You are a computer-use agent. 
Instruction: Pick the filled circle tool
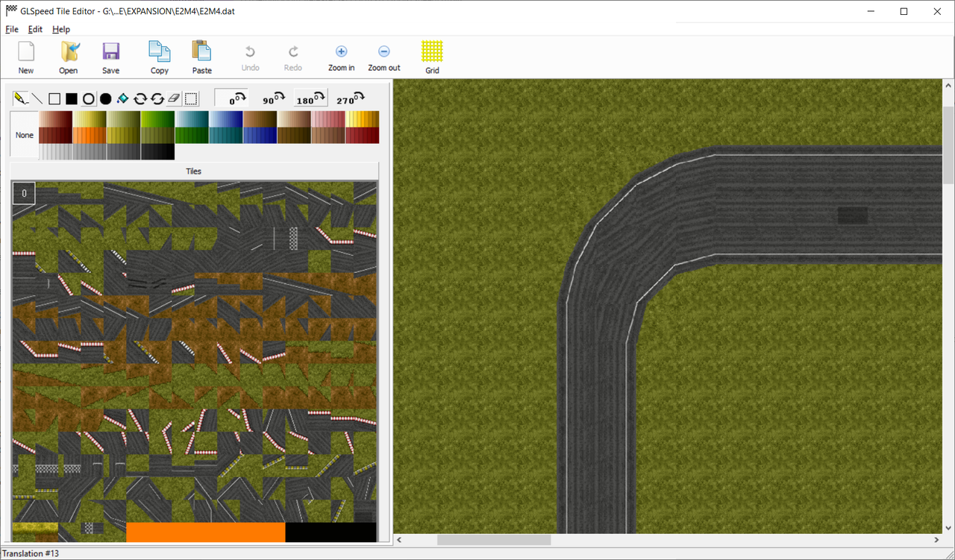coord(105,98)
